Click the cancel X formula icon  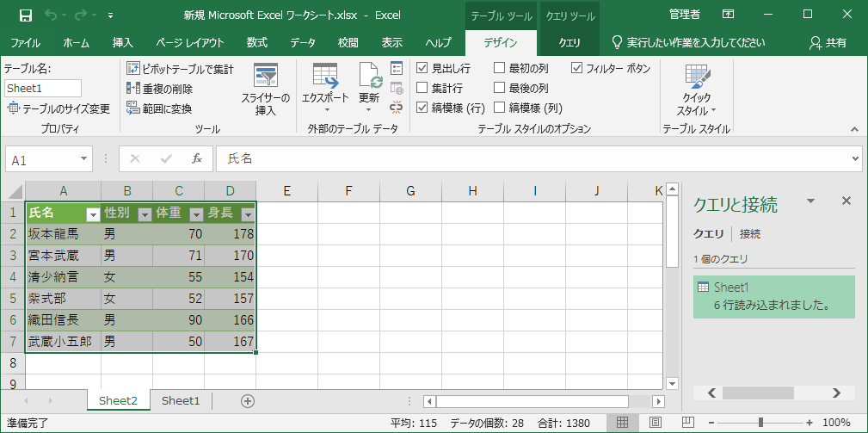tap(134, 159)
